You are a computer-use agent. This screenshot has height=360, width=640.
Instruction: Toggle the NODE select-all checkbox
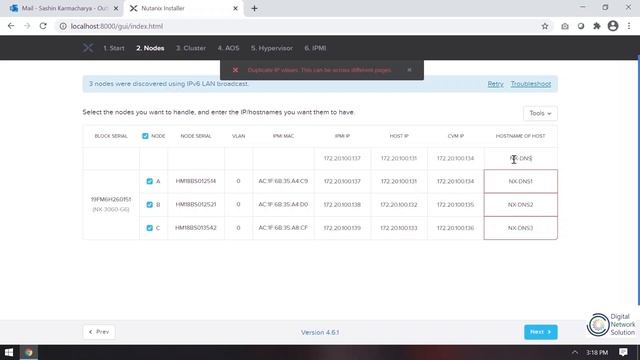tap(145, 136)
